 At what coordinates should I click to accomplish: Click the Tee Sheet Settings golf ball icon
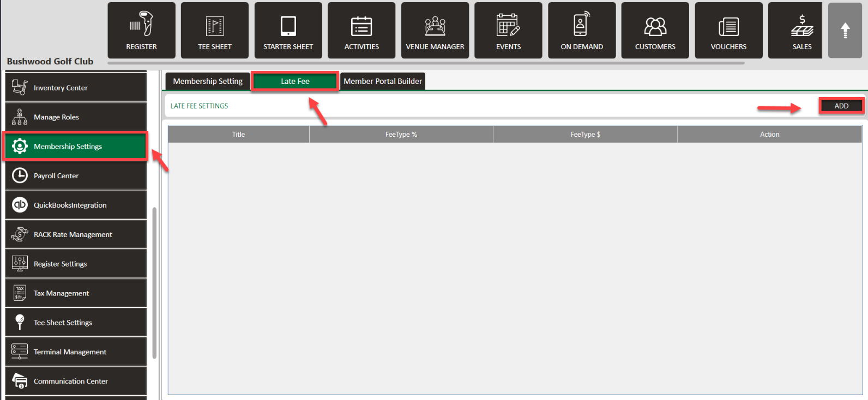(20, 322)
